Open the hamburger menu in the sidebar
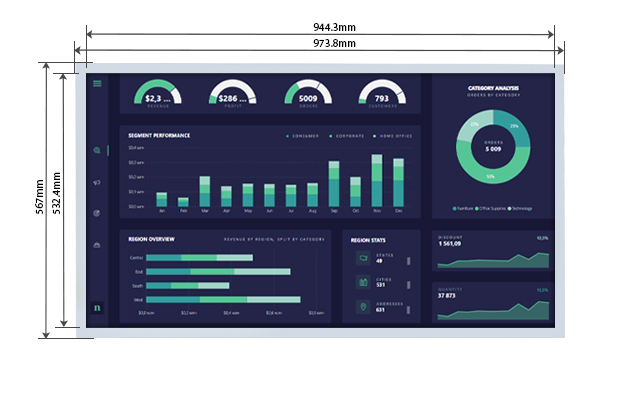This screenshot has height=401, width=640. pyautogui.click(x=97, y=84)
